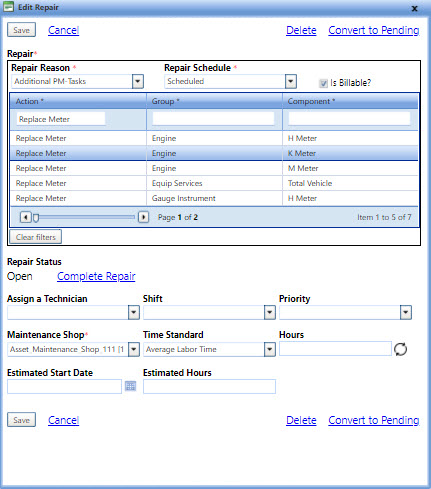This screenshot has height=489, width=431.
Task: Click the bottom Cancel link
Action: point(63,420)
